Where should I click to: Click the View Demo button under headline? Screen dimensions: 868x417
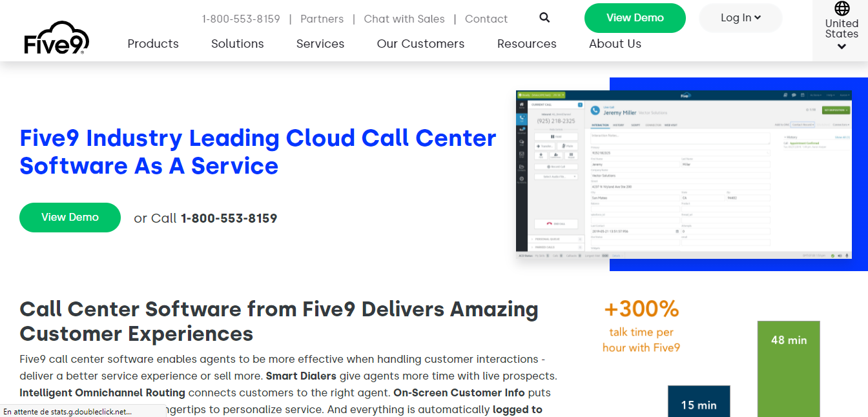point(70,218)
